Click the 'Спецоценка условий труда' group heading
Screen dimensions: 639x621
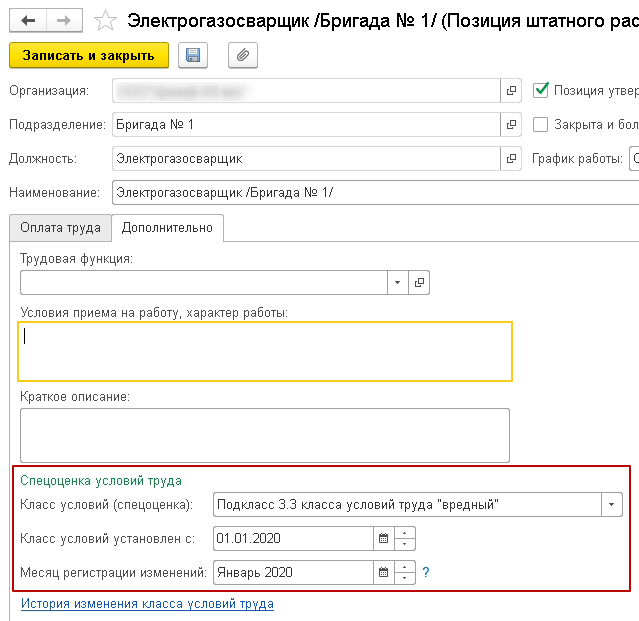(101, 481)
